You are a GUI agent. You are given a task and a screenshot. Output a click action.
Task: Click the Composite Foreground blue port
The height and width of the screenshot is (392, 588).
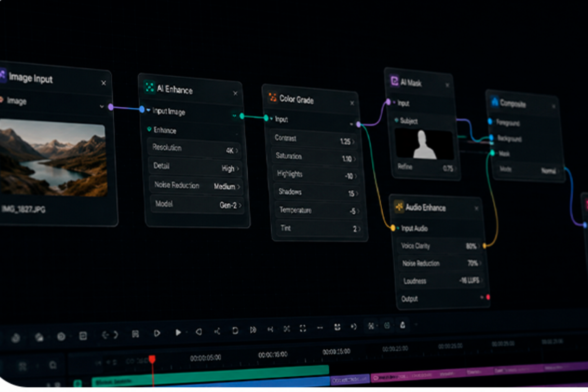(490, 121)
